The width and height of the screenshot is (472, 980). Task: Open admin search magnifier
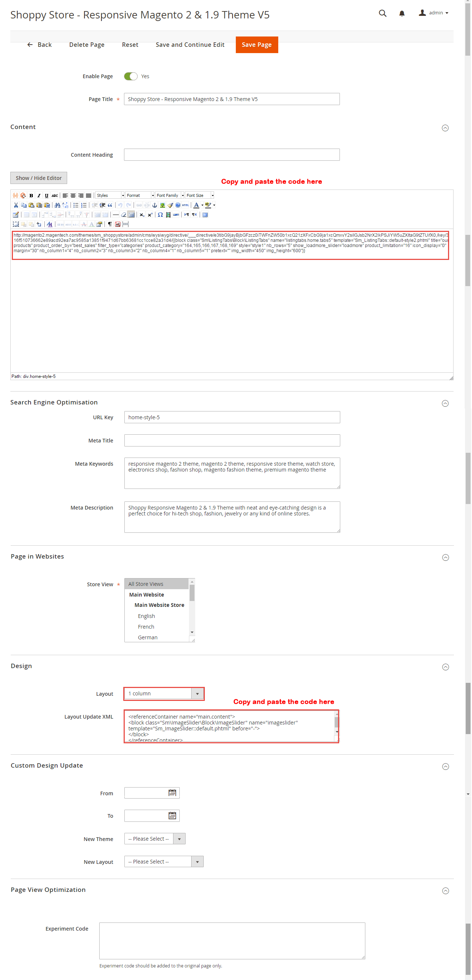click(x=383, y=13)
